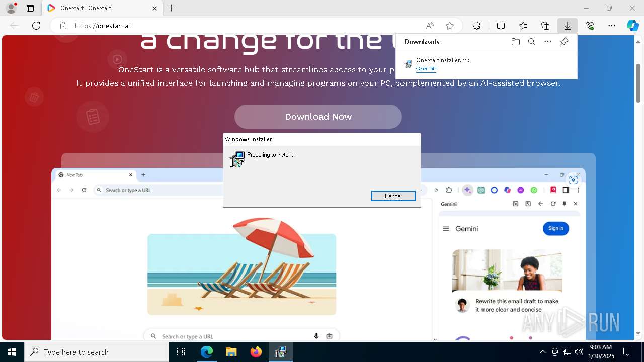Click page scrollbar down arrow

[x=638, y=333]
